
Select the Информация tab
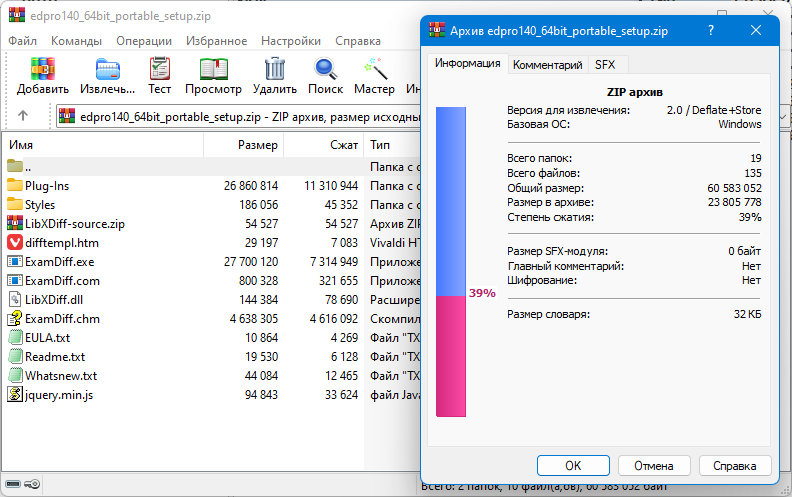click(468, 63)
